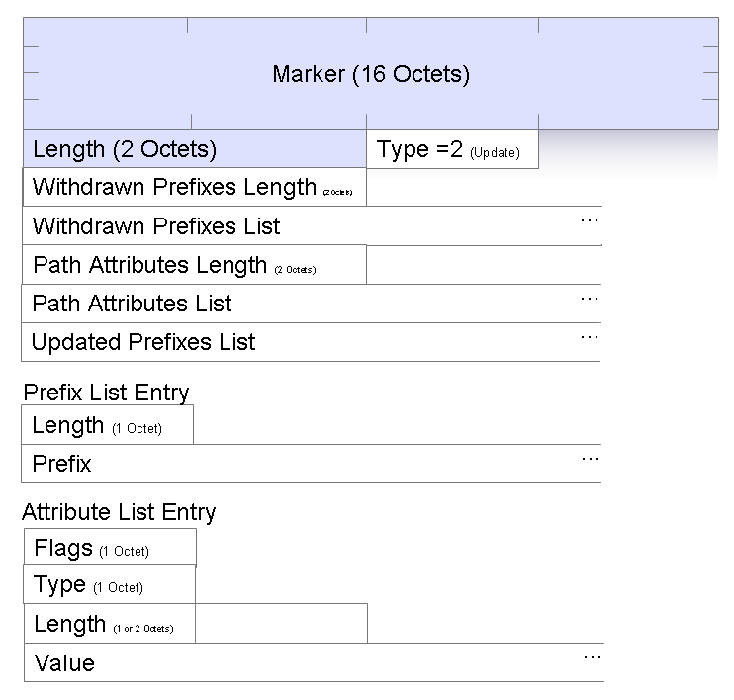Expand the ellipsis on Path Attributes List
The width and height of the screenshot is (734, 700).
590,297
